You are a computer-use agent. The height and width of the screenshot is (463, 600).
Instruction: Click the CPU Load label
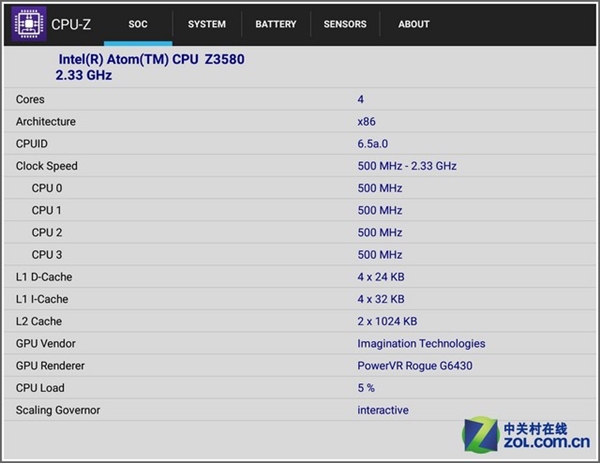click(40, 388)
